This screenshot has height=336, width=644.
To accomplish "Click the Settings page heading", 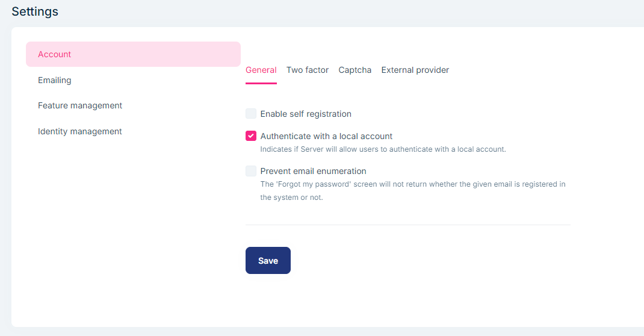I will pyautogui.click(x=35, y=11).
